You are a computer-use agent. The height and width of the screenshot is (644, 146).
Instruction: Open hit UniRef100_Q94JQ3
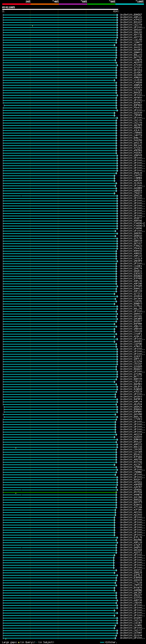point(131,32)
